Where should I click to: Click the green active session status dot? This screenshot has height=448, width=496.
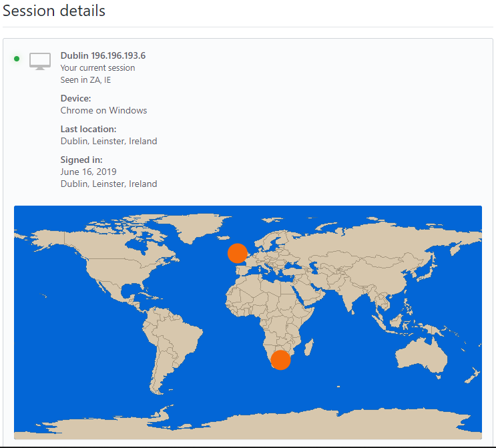pyautogui.click(x=17, y=59)
